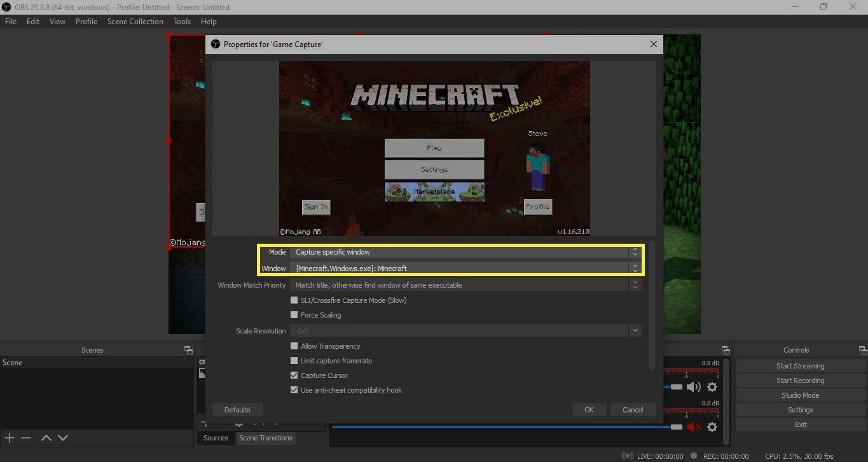Uncheck the Capture Cursor checkbox
868x462 pixels.
(294, 375)
